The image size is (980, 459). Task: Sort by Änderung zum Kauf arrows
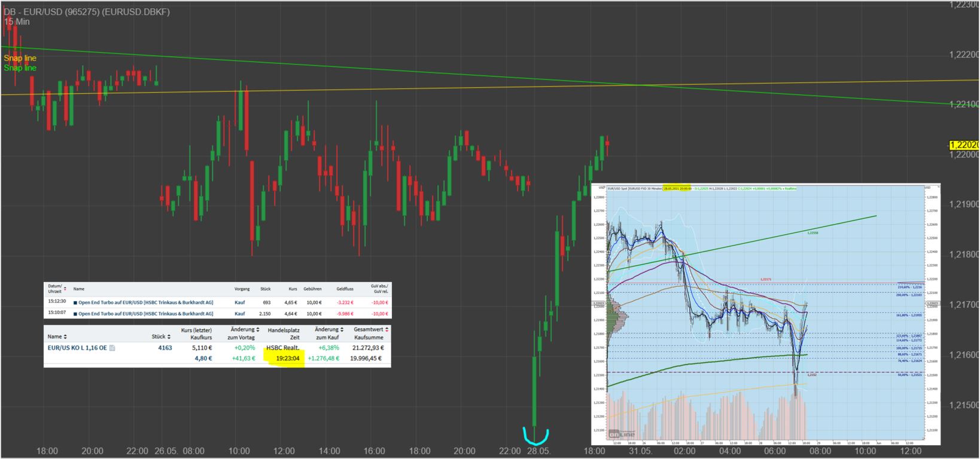pyautogui.click(x=342, y=329)
